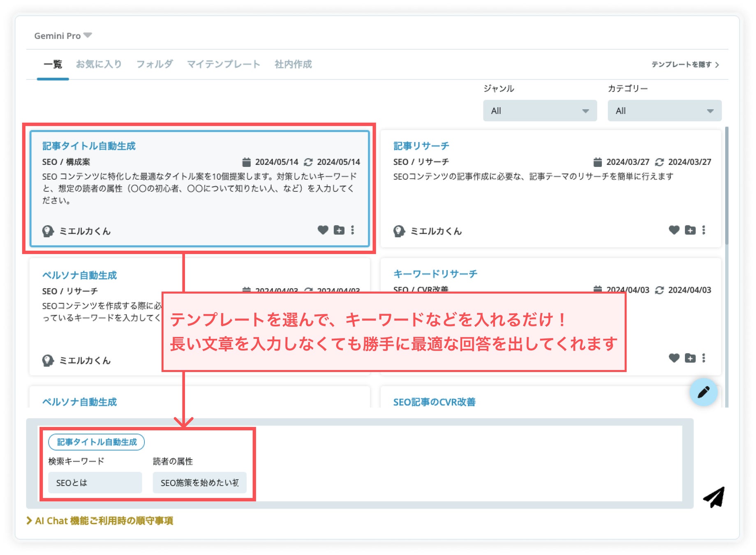Favorite the 記事タイトル自動生成 card with heart

coord(323,230)
